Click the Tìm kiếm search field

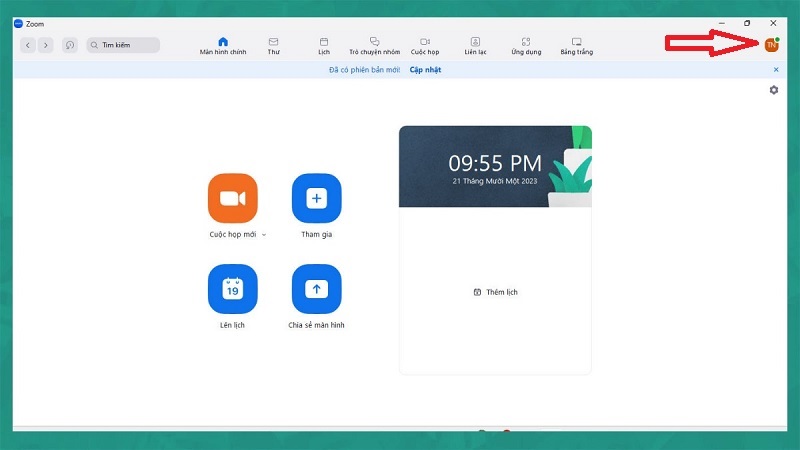pyautogui.click(x=123, y=45)
